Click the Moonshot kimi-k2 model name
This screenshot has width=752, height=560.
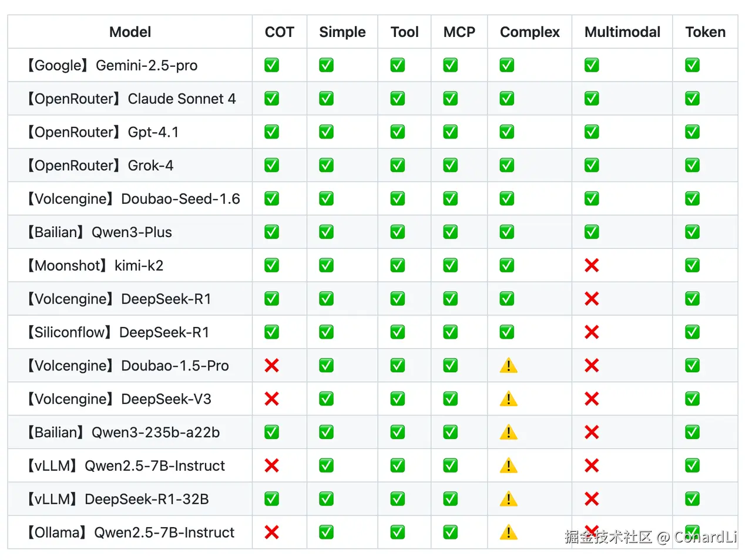[94, 265]
